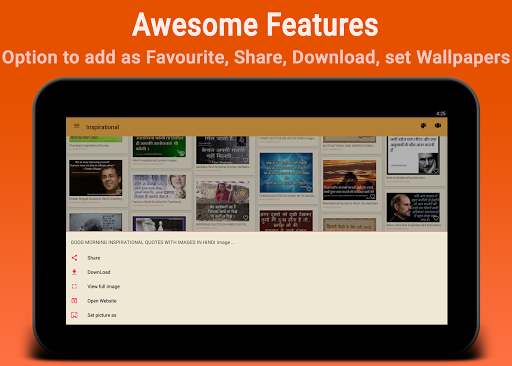Click the View full image icon
The width and height of the screenshot is (512, 366).
click(74, 286)
